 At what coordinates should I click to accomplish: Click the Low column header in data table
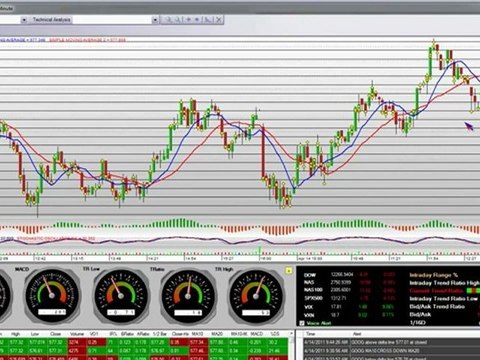pos(35,334)
